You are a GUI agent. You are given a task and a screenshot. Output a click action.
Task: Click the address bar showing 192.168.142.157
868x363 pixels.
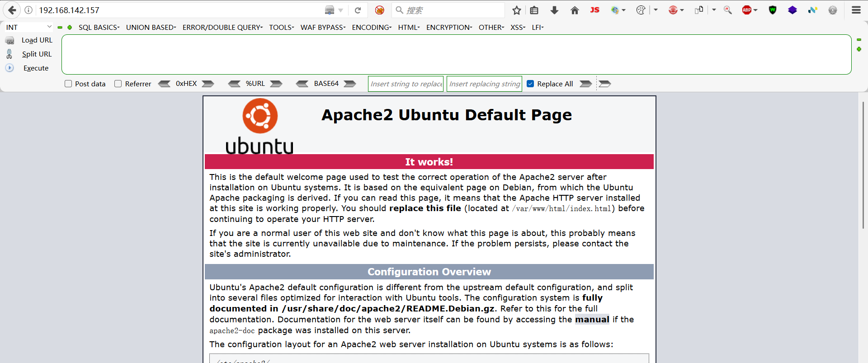point(181,10)
